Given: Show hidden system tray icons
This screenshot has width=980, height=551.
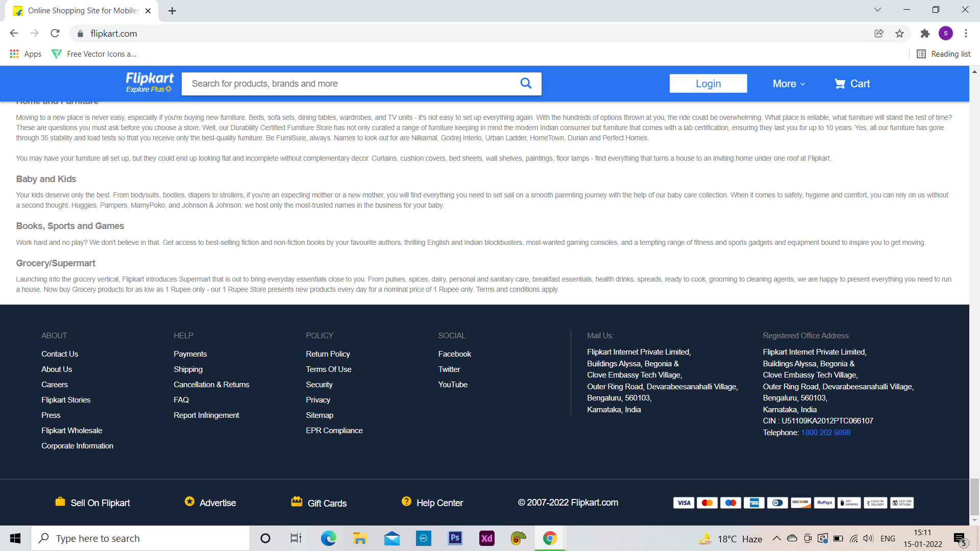Looking at the screenshot, I should [776, 538].
